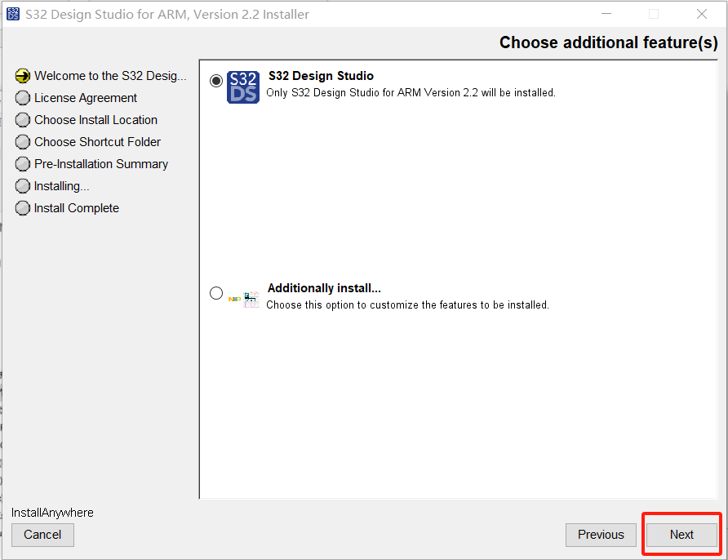Cancel the installation
The image size is (728, 560).
coord(42,535)
